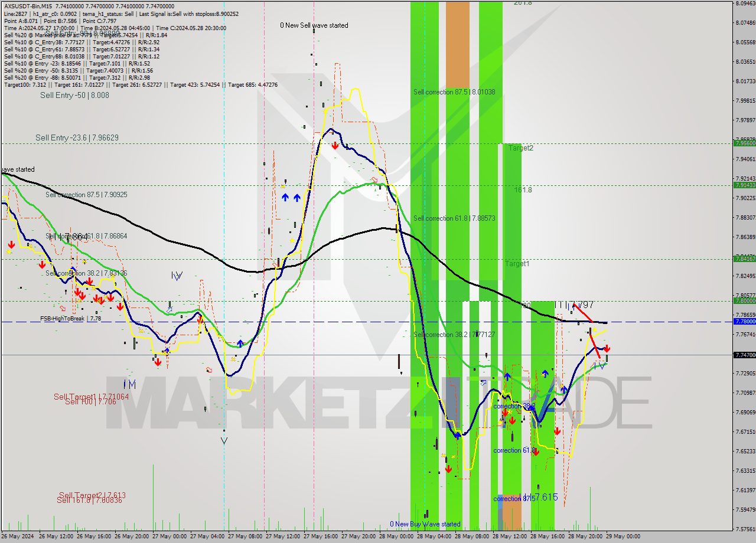
Task: Click the 7.69065 price axis value
Action: (745, 412)
